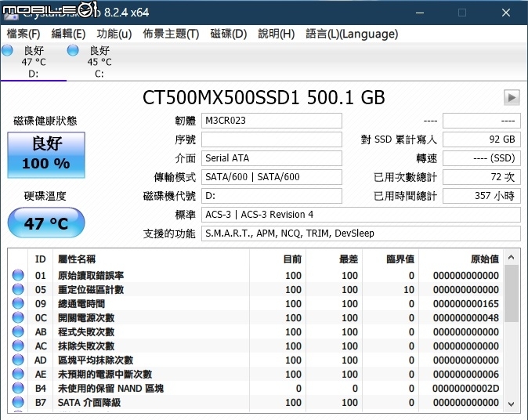Click threshold value 10 in row 05
Screen dimensions: 528x420
click(x=409, y=290)
